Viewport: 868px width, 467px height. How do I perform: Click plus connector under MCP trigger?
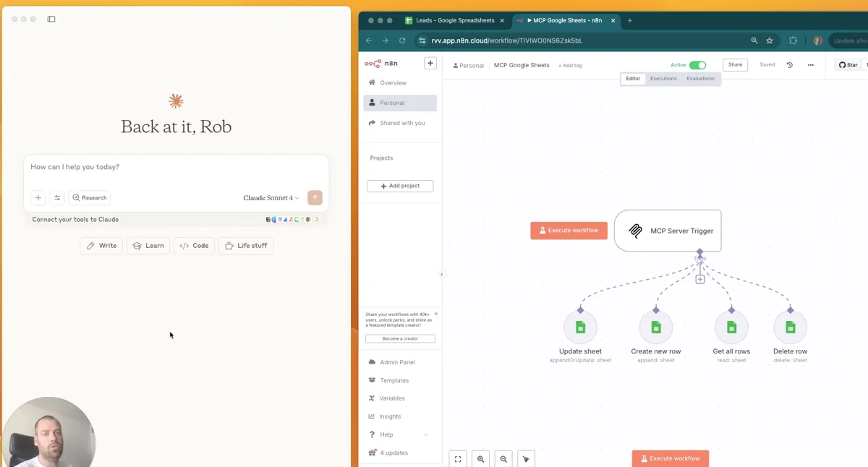click(700, 279)
